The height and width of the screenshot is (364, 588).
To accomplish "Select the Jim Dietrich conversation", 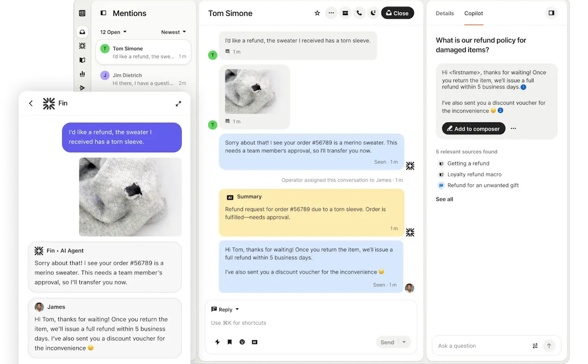I will click(x=143, y=79).
